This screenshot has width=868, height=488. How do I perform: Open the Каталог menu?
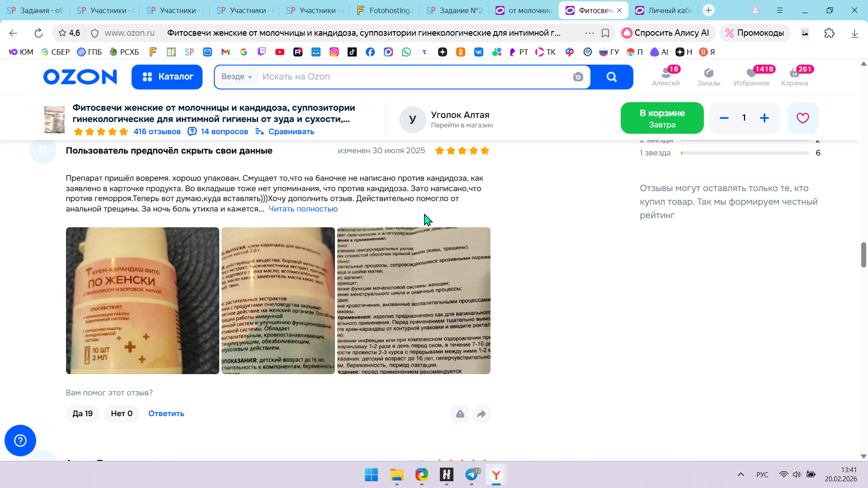167,77
